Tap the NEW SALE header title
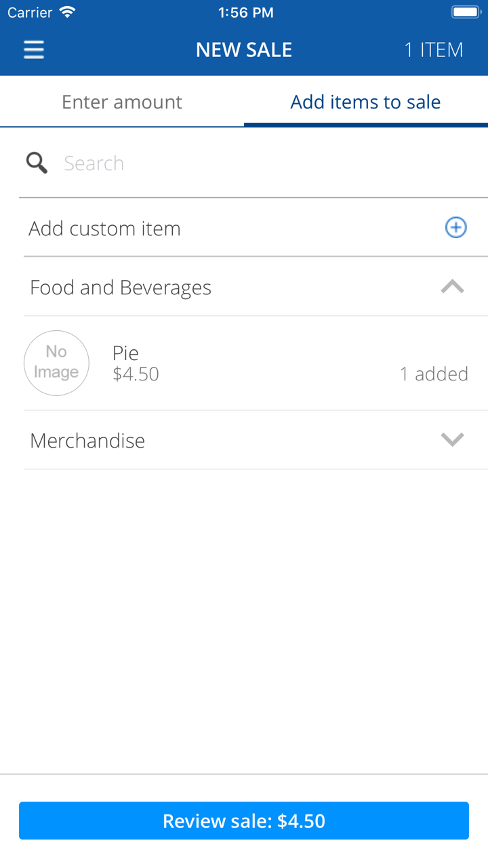 coord(244,50)
